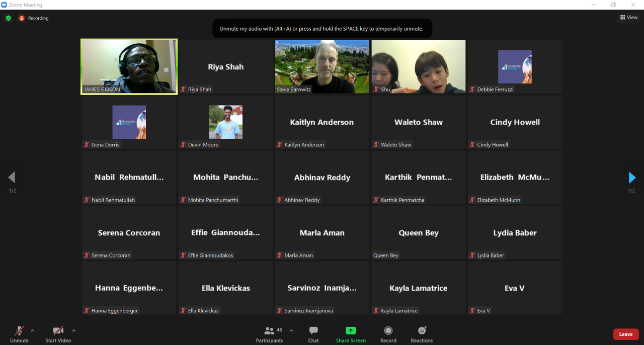Go to the next gallery page arrow
644x345 pixels.
point(632,178)
